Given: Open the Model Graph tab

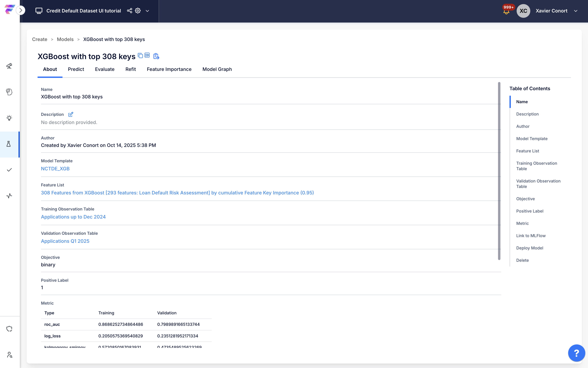Looking at the screenshot, I should click(x=217, y=69).
